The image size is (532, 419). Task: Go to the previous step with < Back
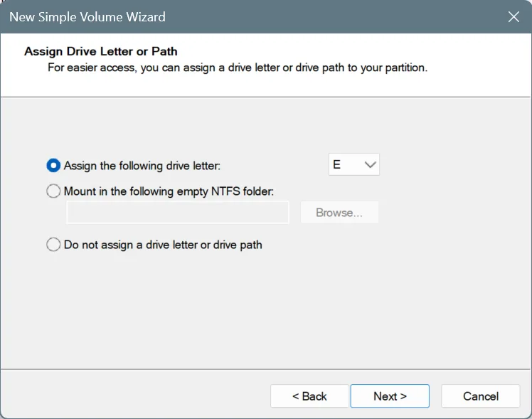click(309, 396)
